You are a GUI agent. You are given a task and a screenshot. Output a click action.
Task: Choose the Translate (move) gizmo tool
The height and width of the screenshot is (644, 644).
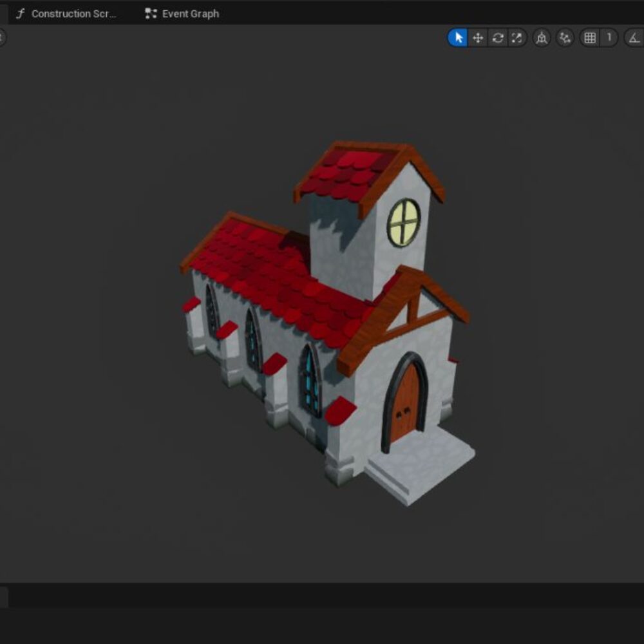click(x=478, y=38)
